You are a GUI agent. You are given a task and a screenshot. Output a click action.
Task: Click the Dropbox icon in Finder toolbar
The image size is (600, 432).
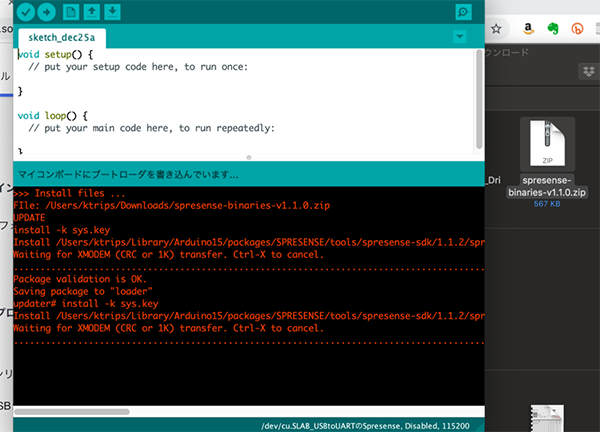pyautogui.click(x=589, y=71)
